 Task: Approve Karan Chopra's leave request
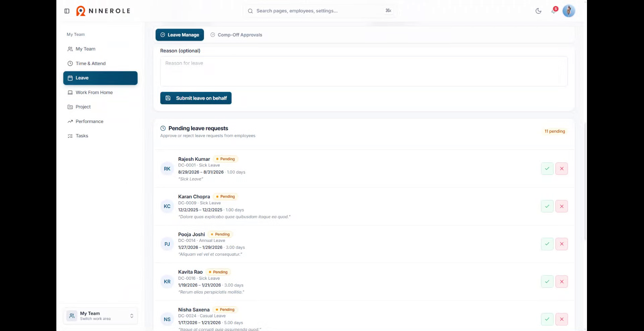(x=547, y=206)
